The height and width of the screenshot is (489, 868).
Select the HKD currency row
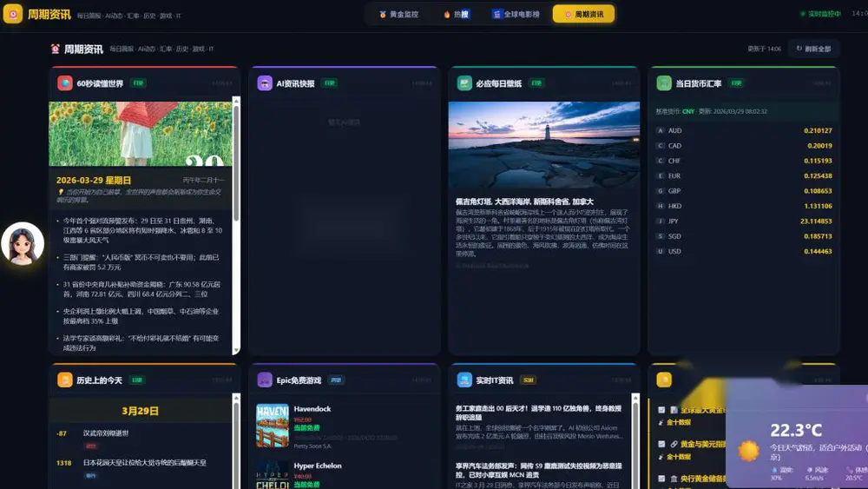pos(744,206)
